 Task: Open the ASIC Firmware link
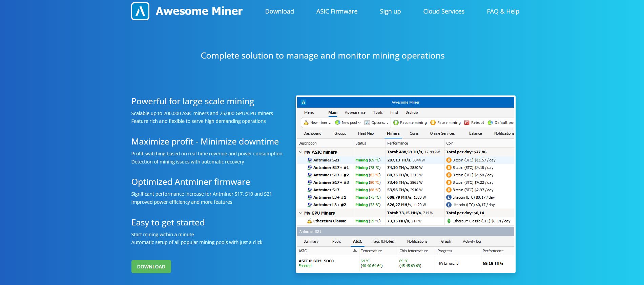point(337,11)
